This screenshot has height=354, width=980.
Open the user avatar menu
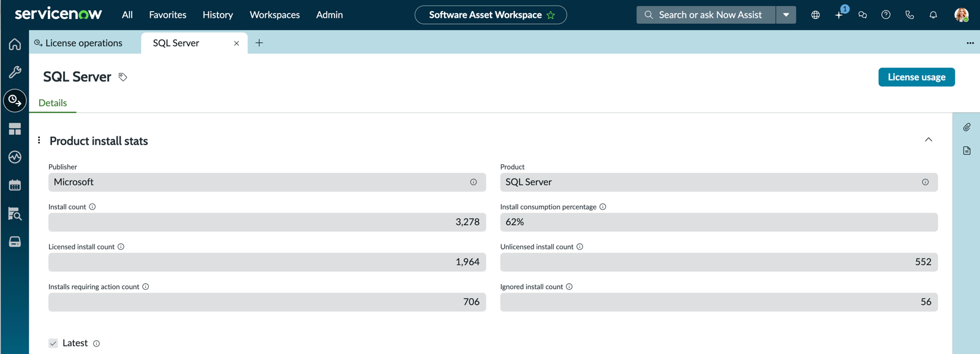click(962, 15)
